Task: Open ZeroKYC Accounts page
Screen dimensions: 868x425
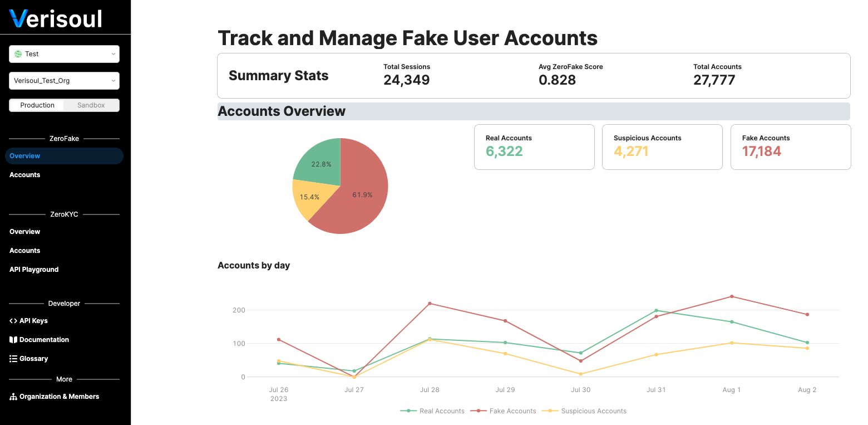Action: [x=25, y=251]
